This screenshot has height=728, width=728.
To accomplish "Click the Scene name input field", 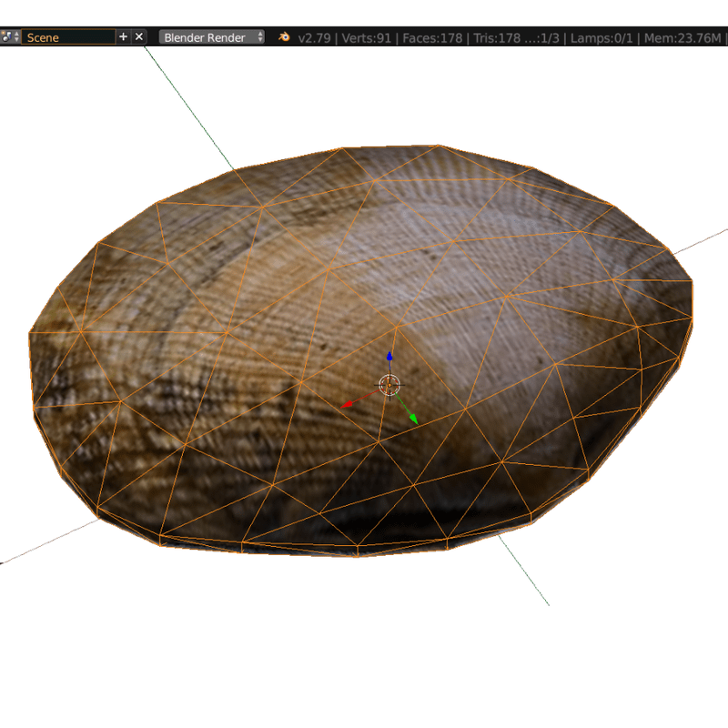I will 68,37.
